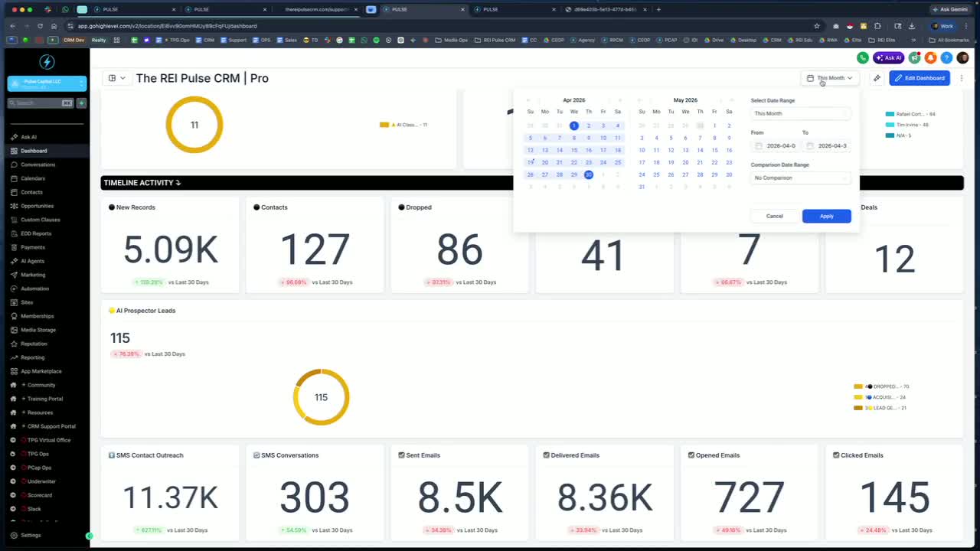The height and width of the screenshot is (551, 980).
Task: Open the This Month date range dropdown
Action: 830,78
